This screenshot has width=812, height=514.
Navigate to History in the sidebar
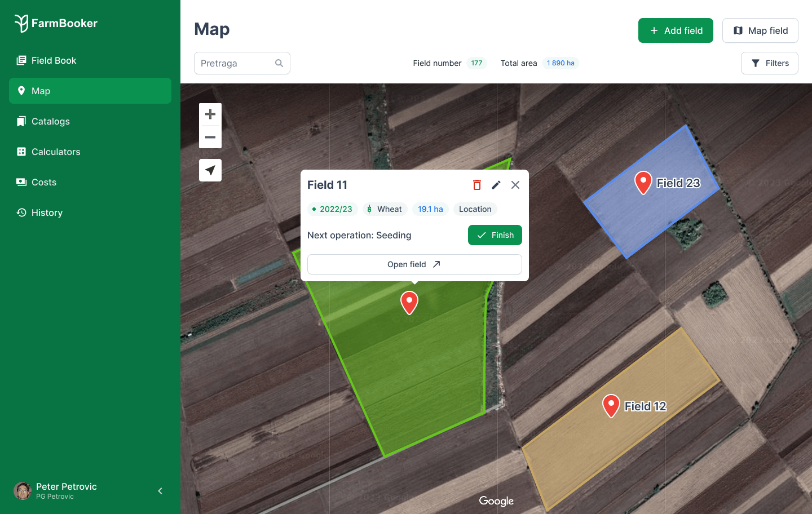(x=47, y=212)
